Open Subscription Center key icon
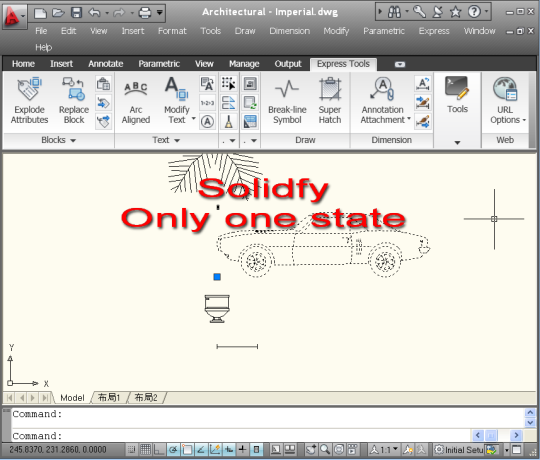The height and width of the screenshot is (460, 540). pyautogui.click(x=419, y=12)
